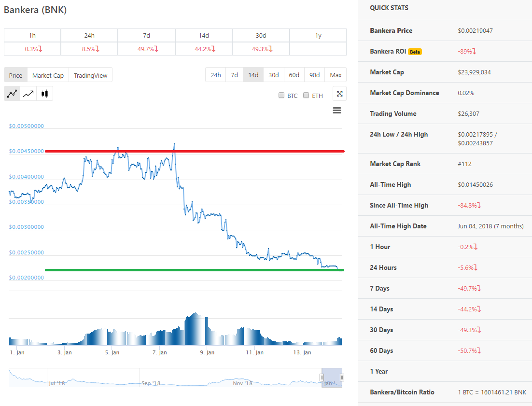The width and height of the screenshot is (532, 406).
Task: Open fullscreen chart expand icon
Action: 340,94
